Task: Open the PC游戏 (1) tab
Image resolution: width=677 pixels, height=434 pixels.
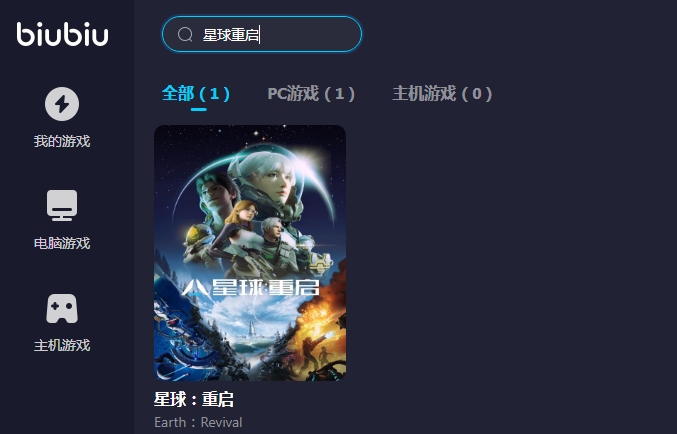Action: pyautogui.click(x=311, y=93)
